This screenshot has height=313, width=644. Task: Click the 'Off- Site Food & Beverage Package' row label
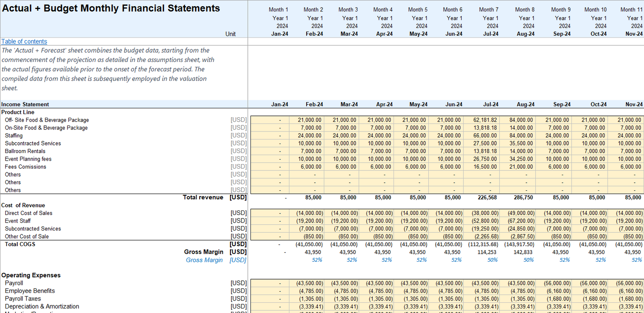pyautogui.click(x=47, y=120)
